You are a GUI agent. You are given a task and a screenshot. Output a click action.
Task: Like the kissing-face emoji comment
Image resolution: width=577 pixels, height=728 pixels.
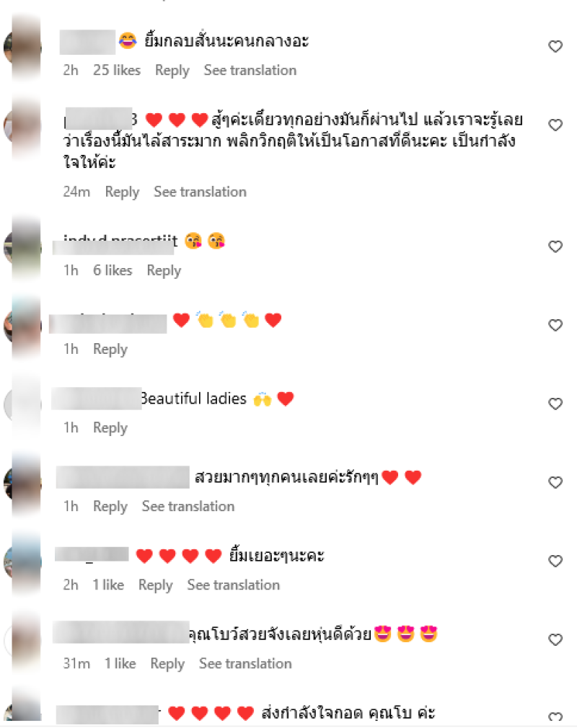pos(555,247)
